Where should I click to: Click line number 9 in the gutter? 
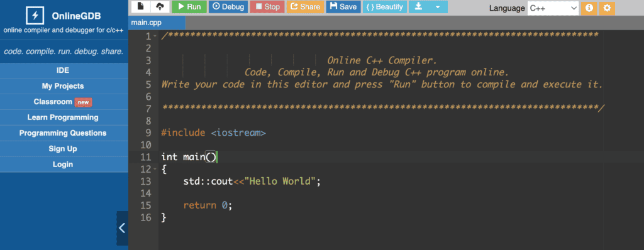tap(148, 133)
